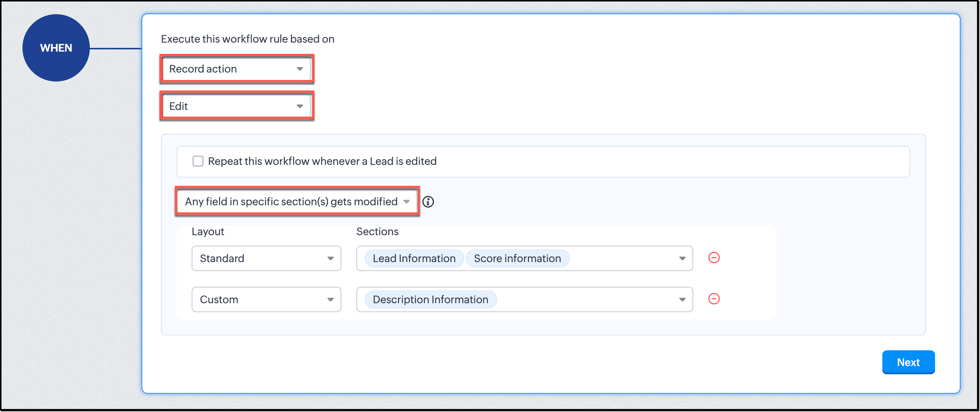Remove the Standard layout row
The height and width of the screenshot is (412, 980).
point(714,258)
